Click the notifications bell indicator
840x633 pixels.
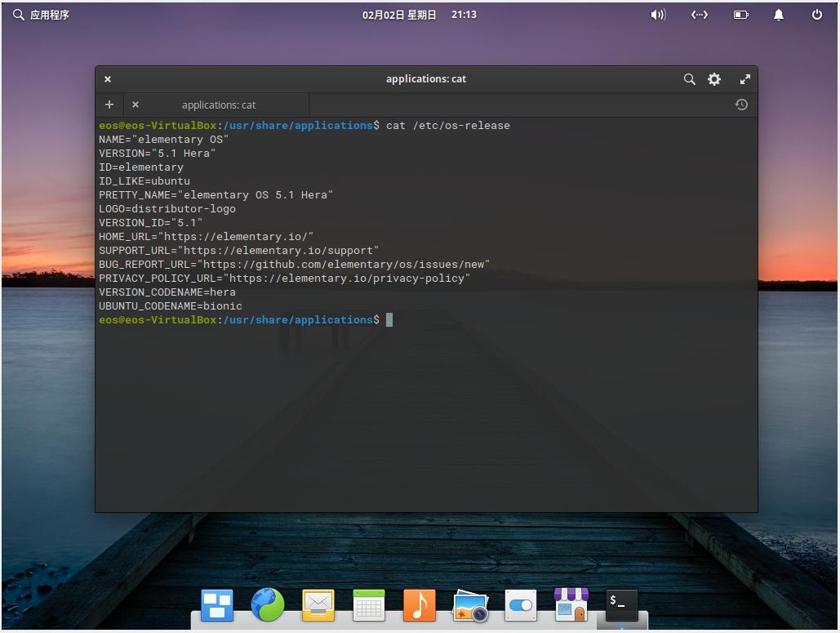[x=778, y=14]
